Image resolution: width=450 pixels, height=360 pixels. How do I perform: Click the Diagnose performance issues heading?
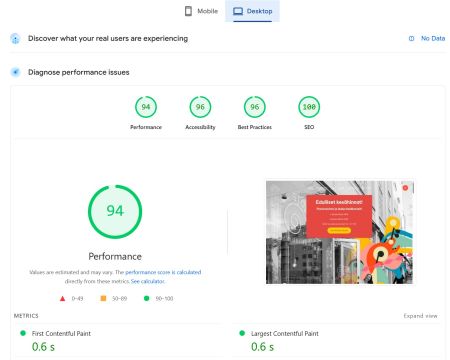pyautogui.click(x=79, y=72)
